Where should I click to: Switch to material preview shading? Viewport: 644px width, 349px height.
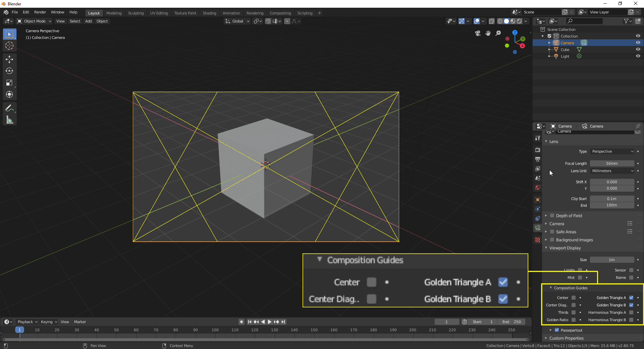(x=513, y=21)
